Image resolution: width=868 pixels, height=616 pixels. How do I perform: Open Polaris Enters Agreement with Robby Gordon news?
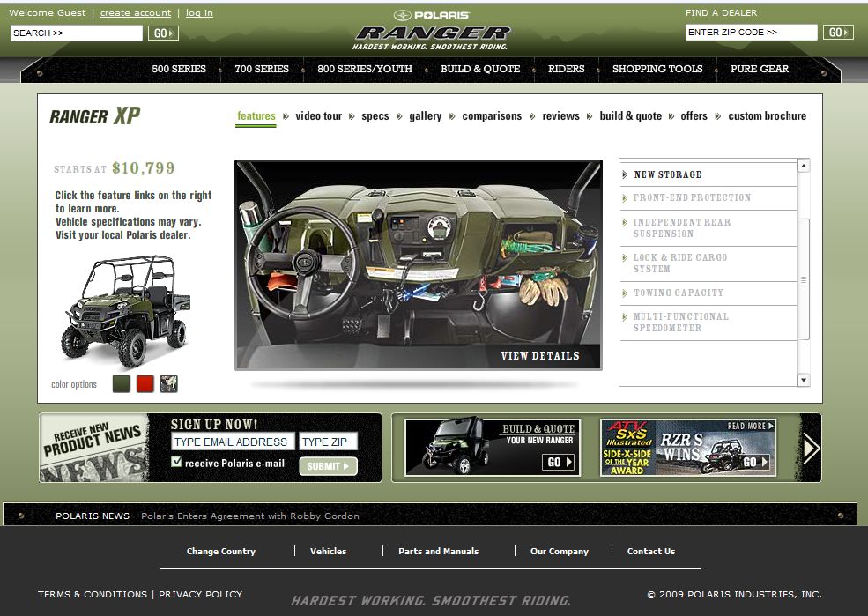pos(249,516)
